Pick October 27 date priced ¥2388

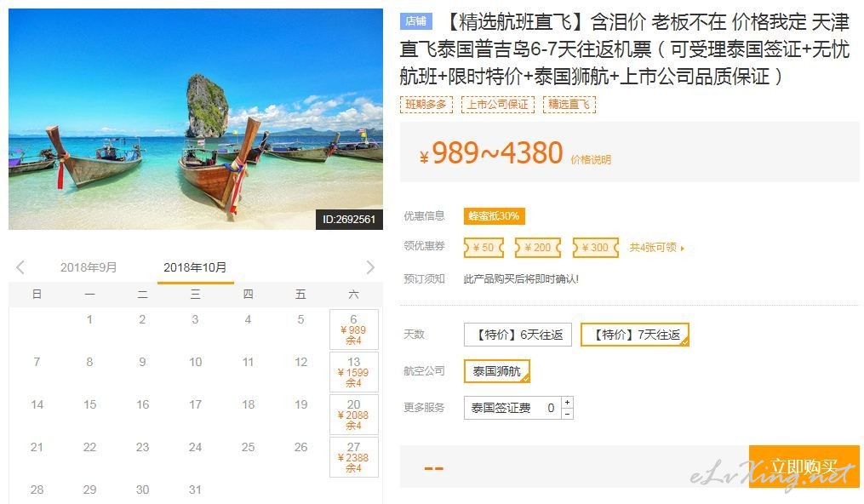(x=354, y=457)
